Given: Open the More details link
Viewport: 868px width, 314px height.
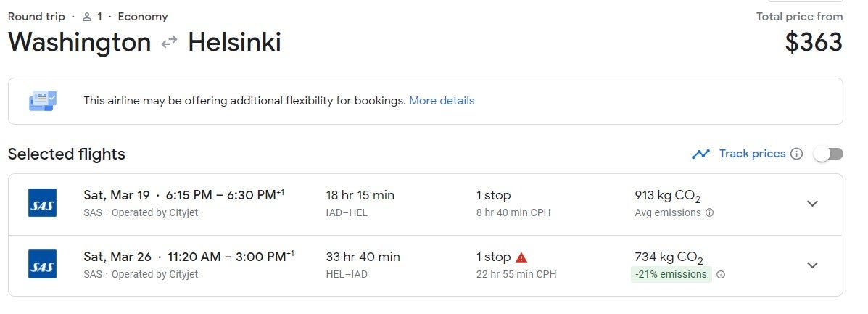Looking at the screenshot, I should coord(442,101).
